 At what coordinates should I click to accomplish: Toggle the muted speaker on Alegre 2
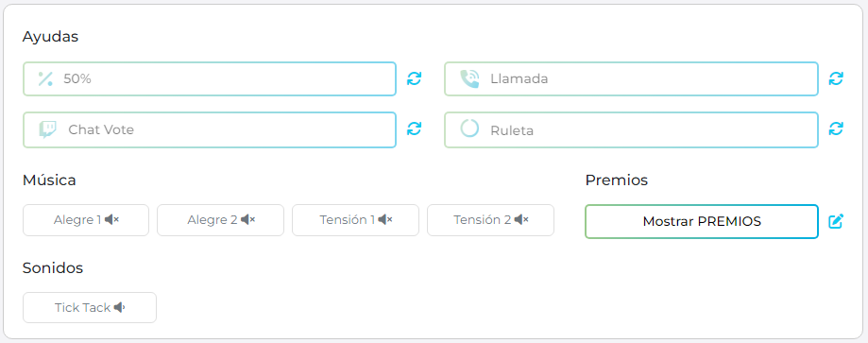[x=248, y=220]
